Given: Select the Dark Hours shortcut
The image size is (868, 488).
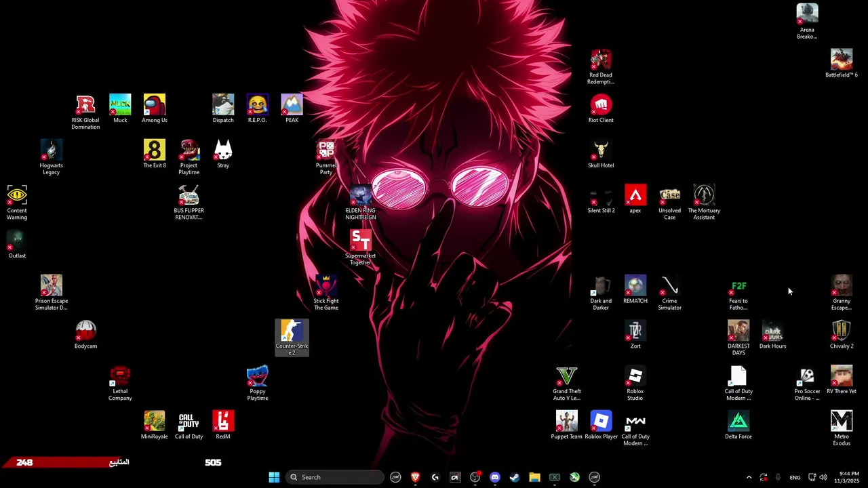Looking at the screenshot, I should (x=773, y=335).
